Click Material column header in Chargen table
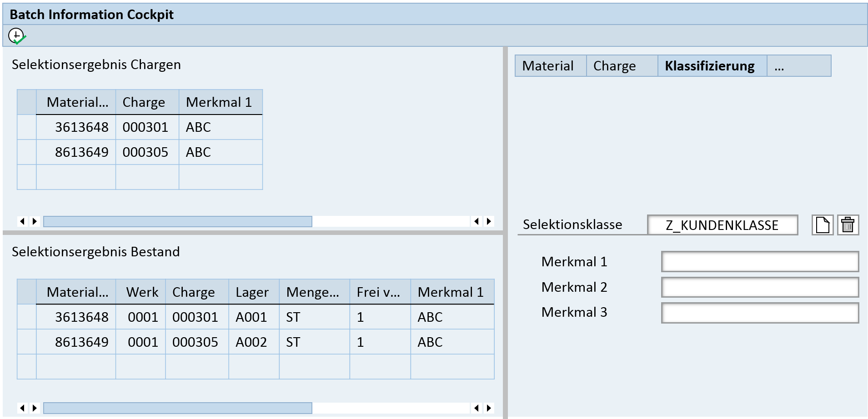Viewport: 868px width, 419px height. coord(76,102)
